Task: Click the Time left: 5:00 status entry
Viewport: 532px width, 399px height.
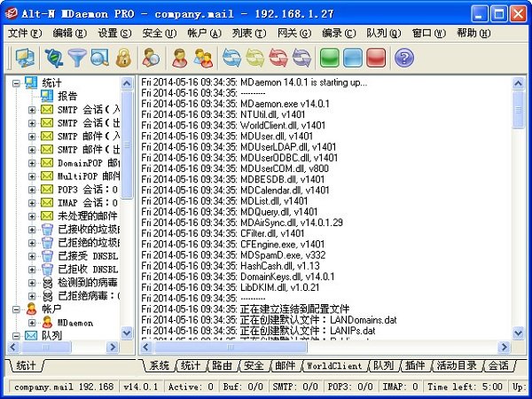Action: [x=465, y=387]
